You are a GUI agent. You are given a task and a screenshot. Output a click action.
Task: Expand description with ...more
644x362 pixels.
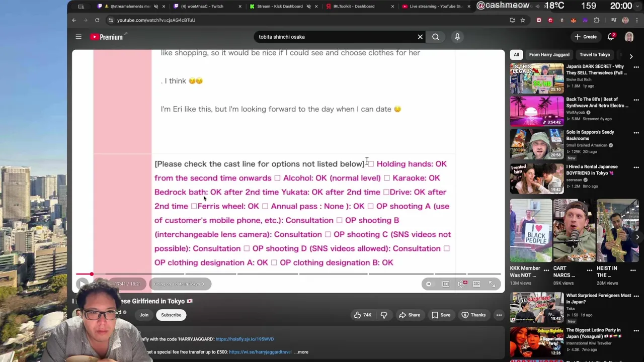pos(301,352)
